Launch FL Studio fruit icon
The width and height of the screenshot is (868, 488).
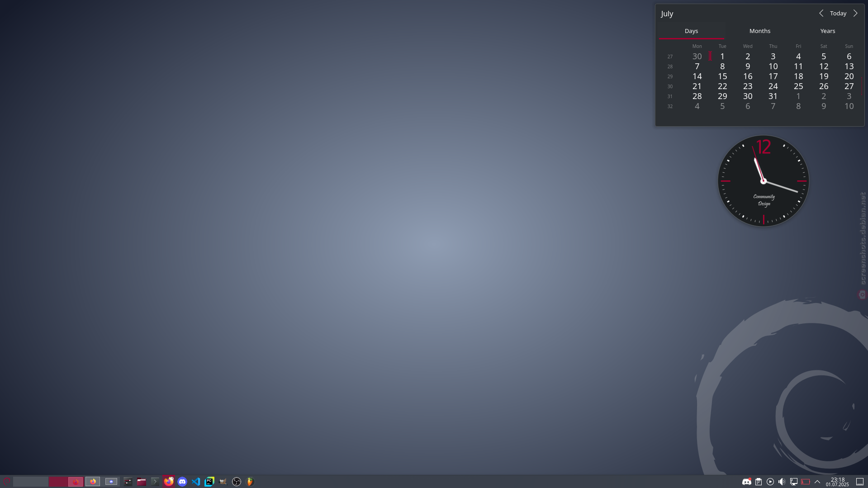(250, 482)
